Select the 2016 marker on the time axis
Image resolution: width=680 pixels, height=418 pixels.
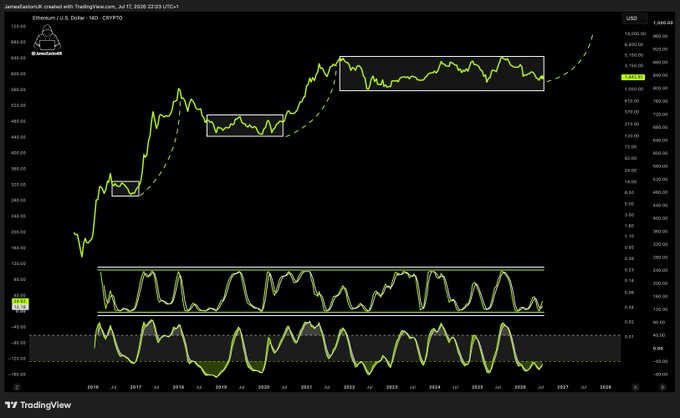click(93, 387)
